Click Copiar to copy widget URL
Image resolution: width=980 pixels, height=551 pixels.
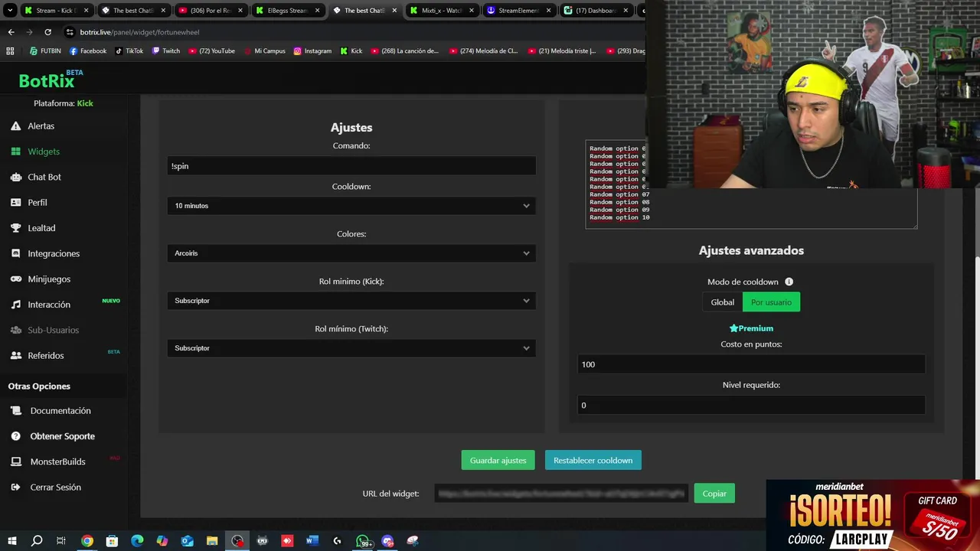point(714,494)
